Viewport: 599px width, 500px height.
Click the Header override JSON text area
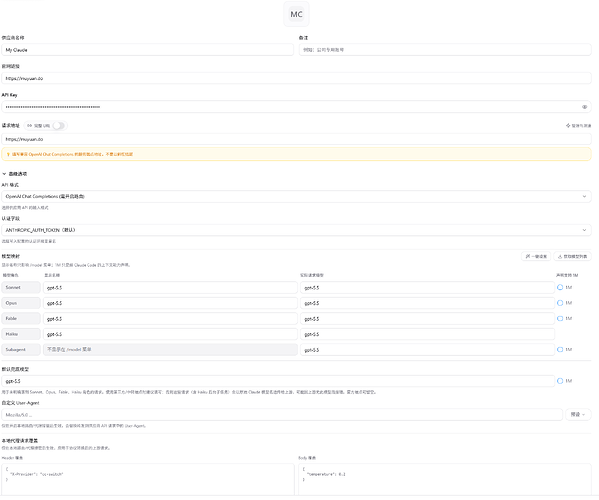point(147,479)
